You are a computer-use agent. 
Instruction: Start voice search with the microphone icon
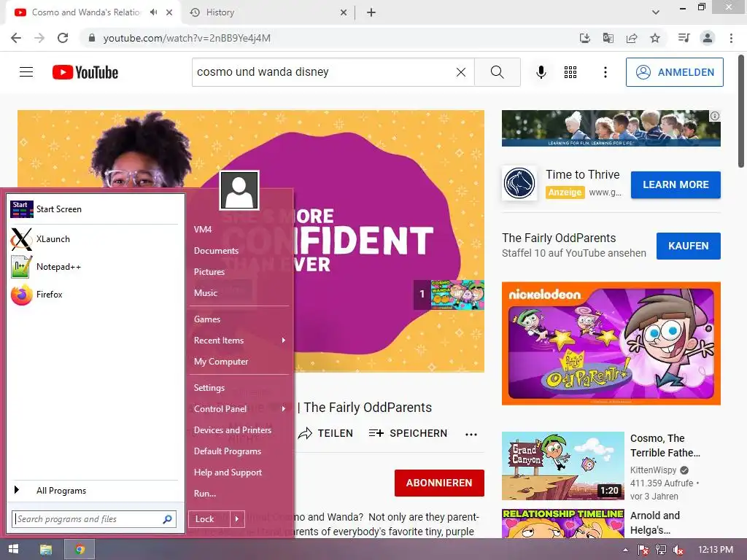pyautogui.click(x=541, y=72)
